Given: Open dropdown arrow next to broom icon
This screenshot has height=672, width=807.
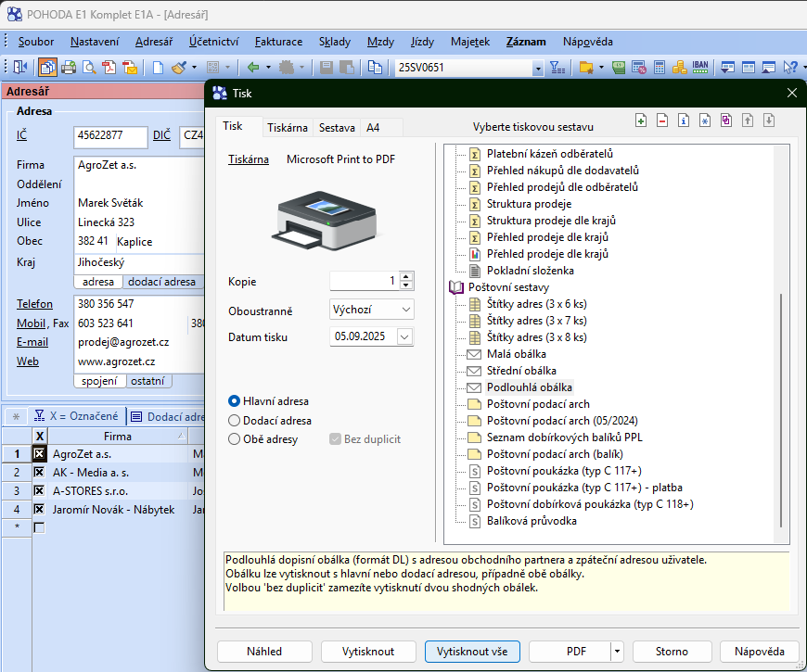Looking at the screenshot, I should point(194,68).
